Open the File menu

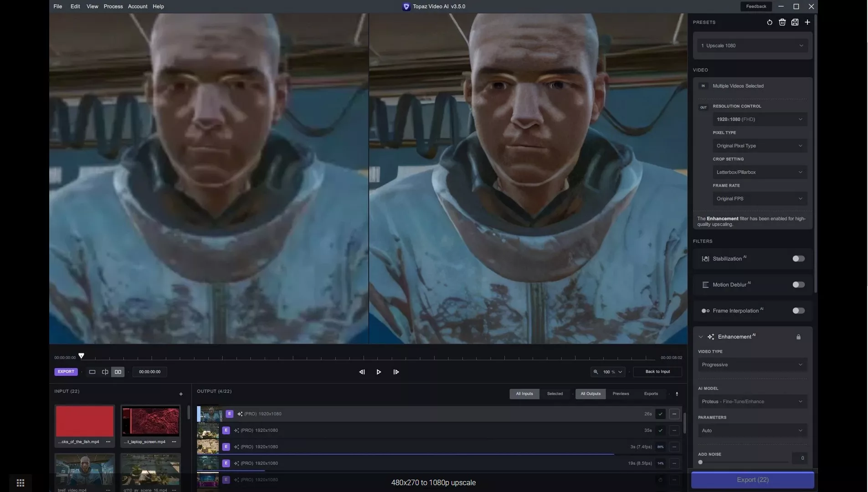[x=57, y=6]
